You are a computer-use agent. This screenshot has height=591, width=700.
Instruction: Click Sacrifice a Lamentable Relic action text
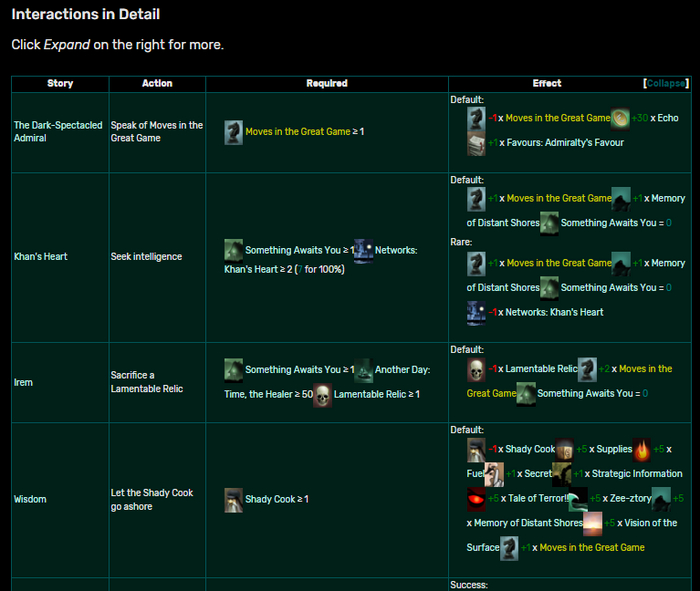pyautogui.click(x=147, y=382)
